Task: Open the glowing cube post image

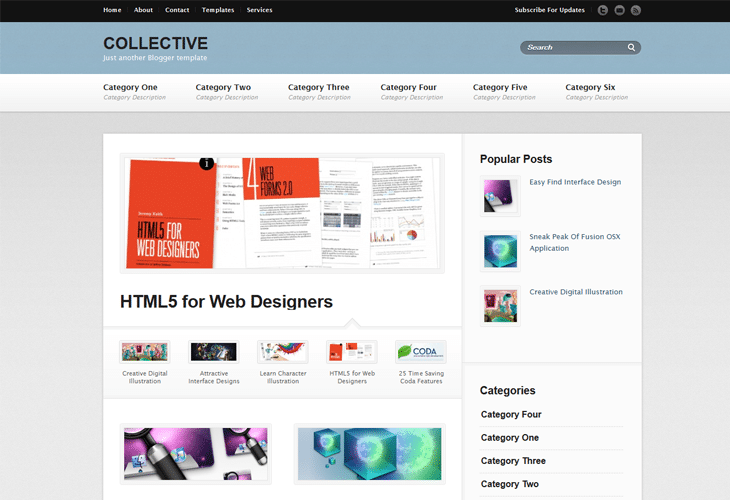Action: 370,454
